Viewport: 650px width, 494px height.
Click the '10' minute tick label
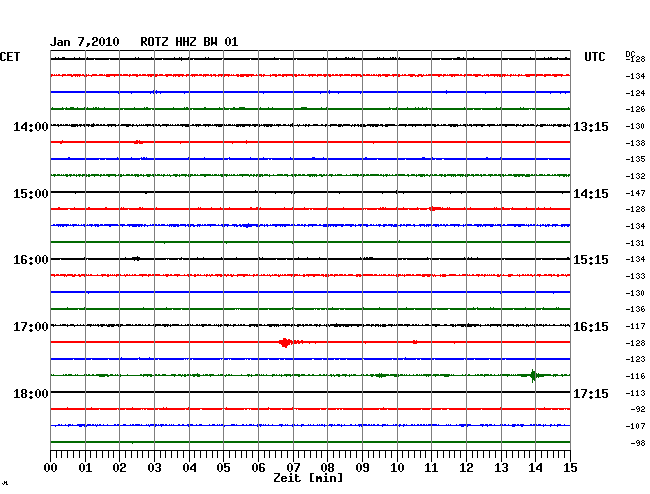(x=397, y=468)
